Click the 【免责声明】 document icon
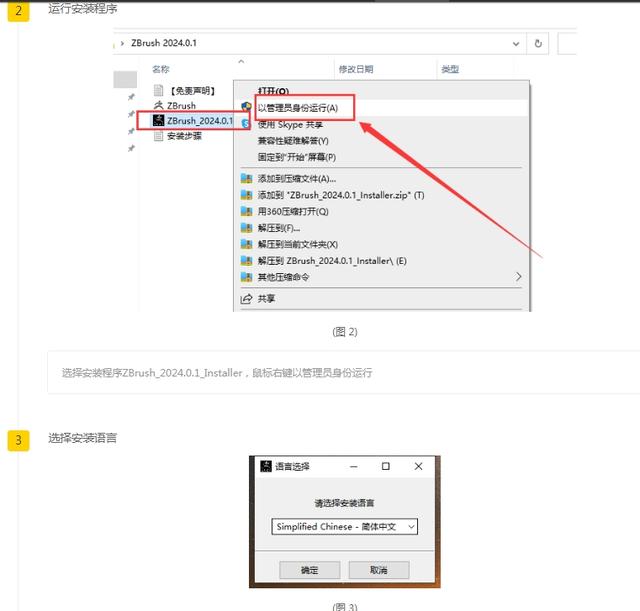This screenshot has width=640, height=611. pyautogui.click(x=158, y=90)
